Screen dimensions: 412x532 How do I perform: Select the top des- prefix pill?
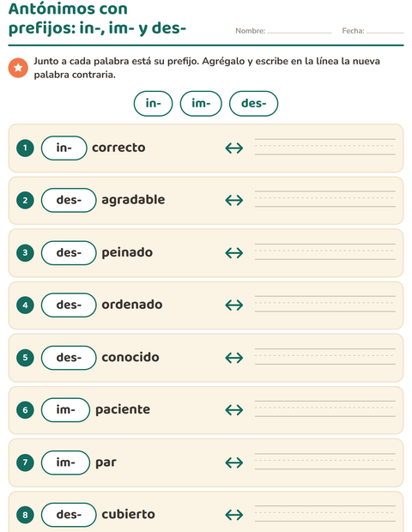click(253, 104)
